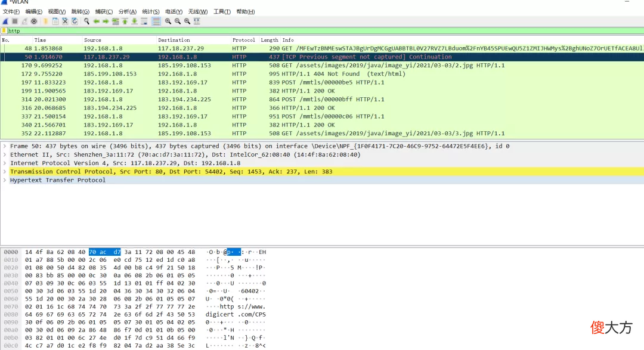This screenshot has width=644, height=350.
Task: Select packet 172 404 Not Found row
Action: point(322,74)
